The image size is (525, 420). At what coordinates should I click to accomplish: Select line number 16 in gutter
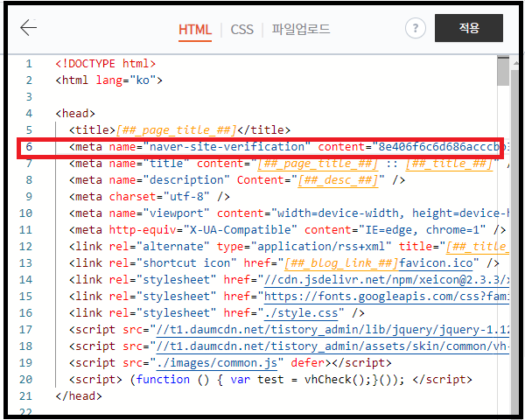[25, 313]
